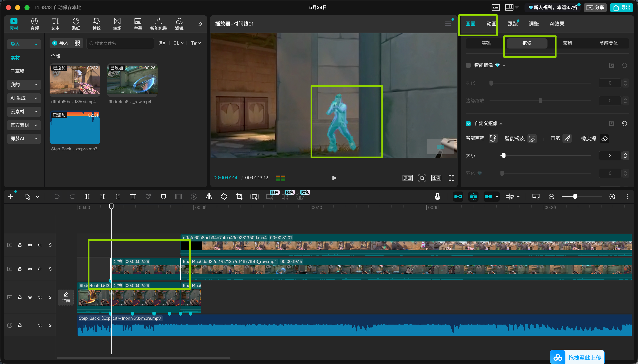The height and width of the screenshot is (364, 638).
Task: Uncheck the Custom Cutout (自定义抠像) checkbox
Action: 468,124
